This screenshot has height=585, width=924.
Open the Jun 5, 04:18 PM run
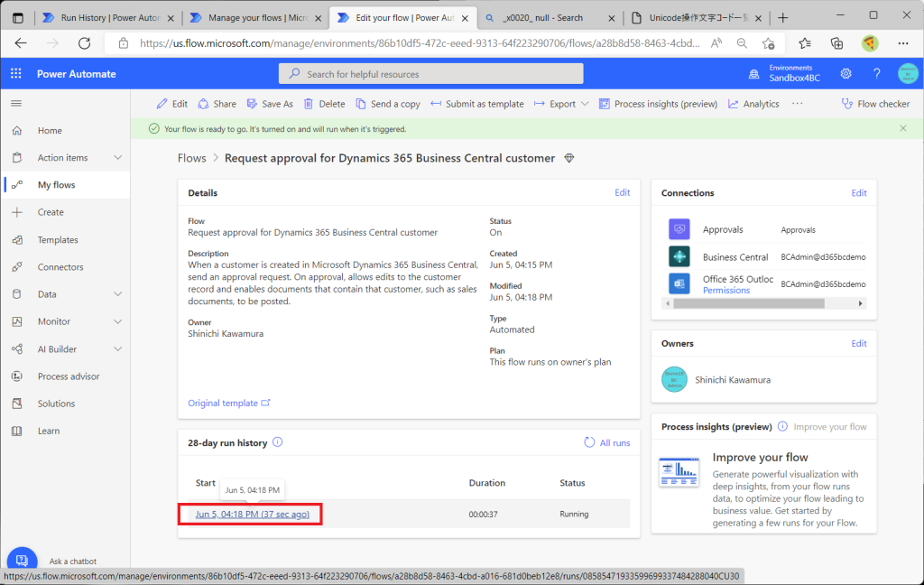tap(253, 515)
